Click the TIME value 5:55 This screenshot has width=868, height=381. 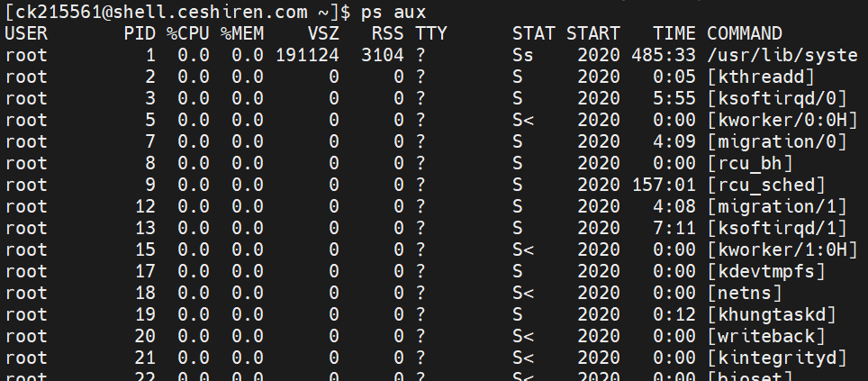674,98
